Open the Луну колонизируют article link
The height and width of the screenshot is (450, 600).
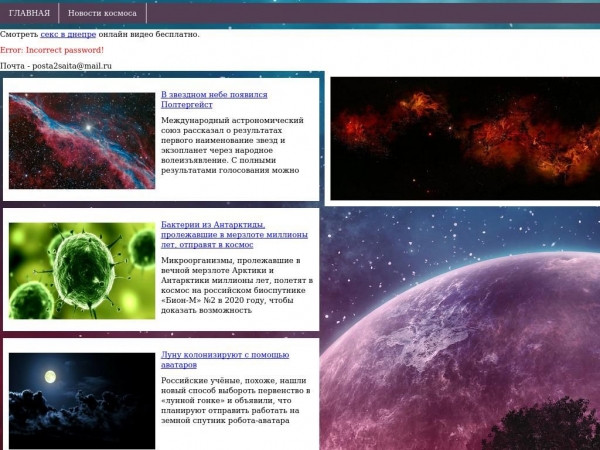pos(225,360)
